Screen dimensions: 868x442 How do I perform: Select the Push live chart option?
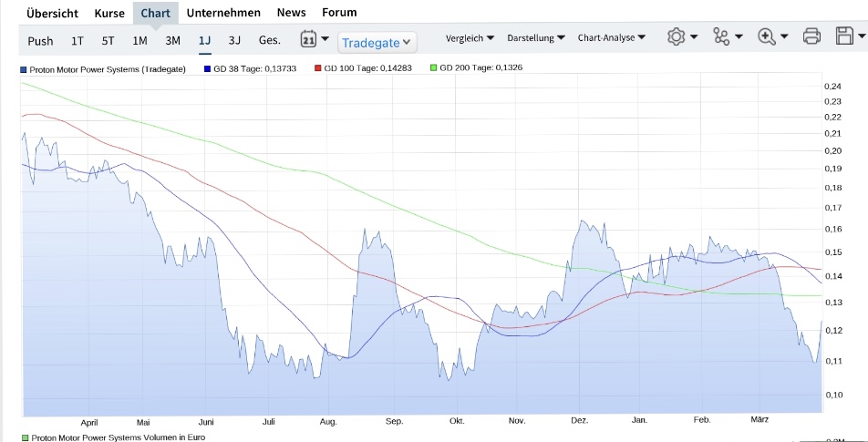pyautogui.click(x=40, y=40)
